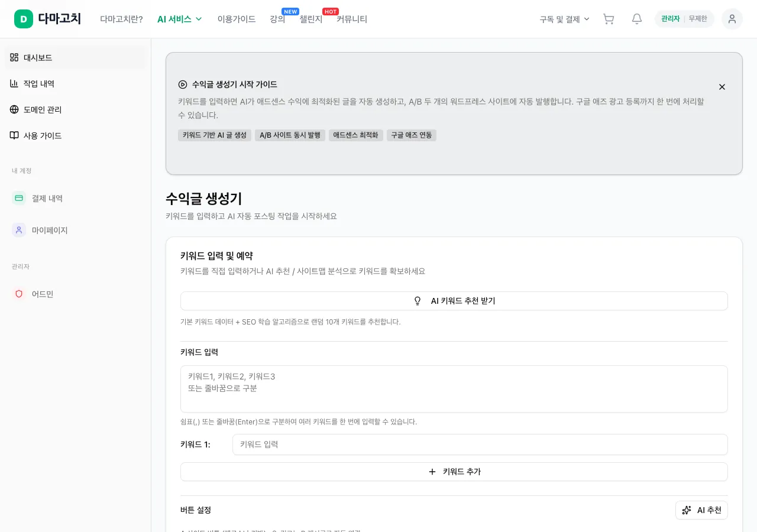Close the 수익글 생성기 시작 가이드 banner

[x=722, y=87]
